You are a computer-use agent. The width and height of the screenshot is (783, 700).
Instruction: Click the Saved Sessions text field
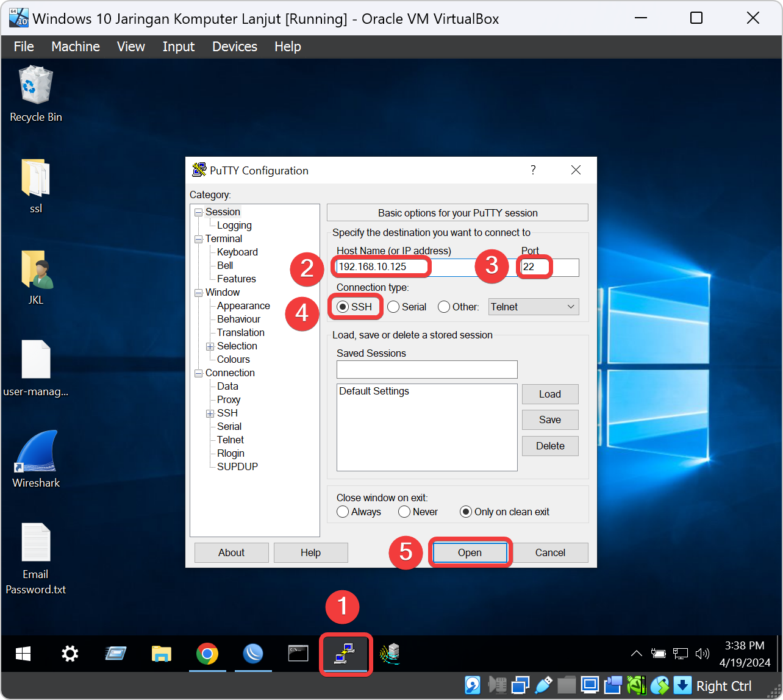(x=427, y=370)
